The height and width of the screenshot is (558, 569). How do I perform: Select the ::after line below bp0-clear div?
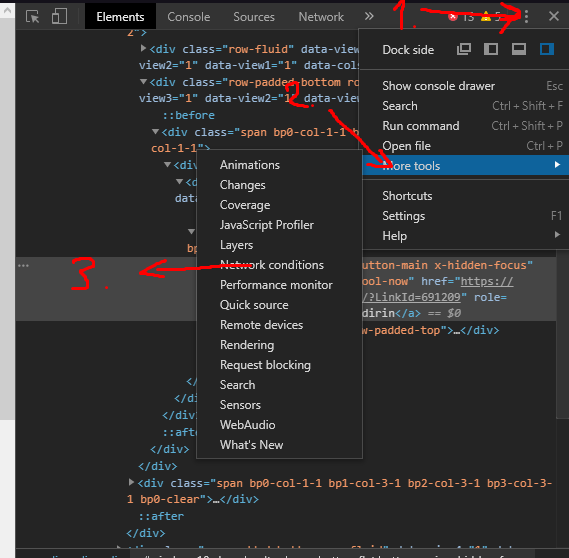point(161,516)
